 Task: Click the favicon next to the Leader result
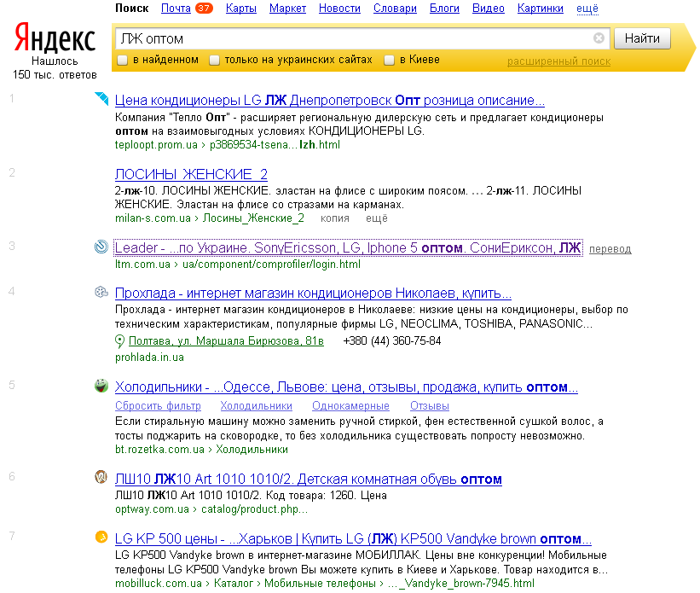pyautogui.click(x=101, y=247)
